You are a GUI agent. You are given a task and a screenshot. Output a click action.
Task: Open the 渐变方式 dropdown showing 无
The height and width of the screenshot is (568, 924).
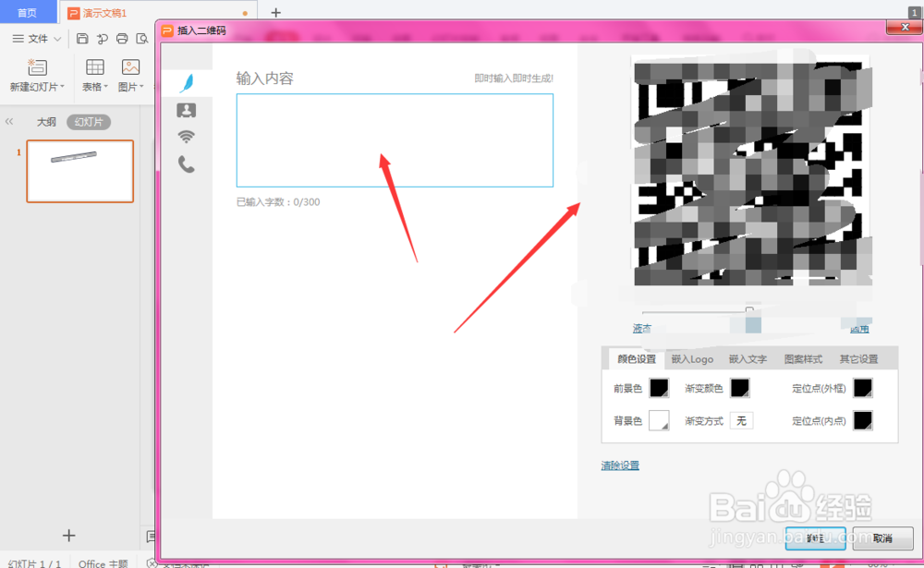[x=741, y=421]
